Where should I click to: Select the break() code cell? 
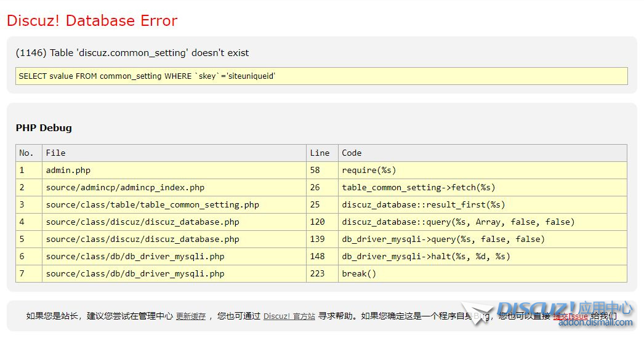pyautogui.click(x=483, y=273)
